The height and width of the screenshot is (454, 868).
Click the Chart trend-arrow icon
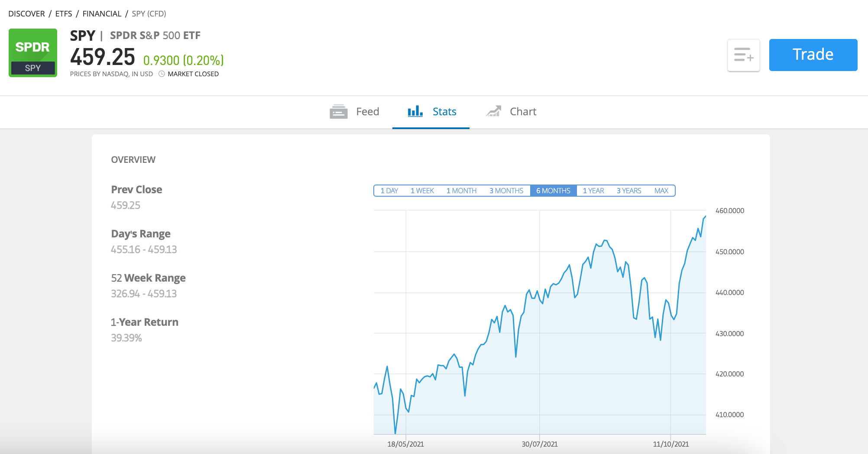click(494, 111)
